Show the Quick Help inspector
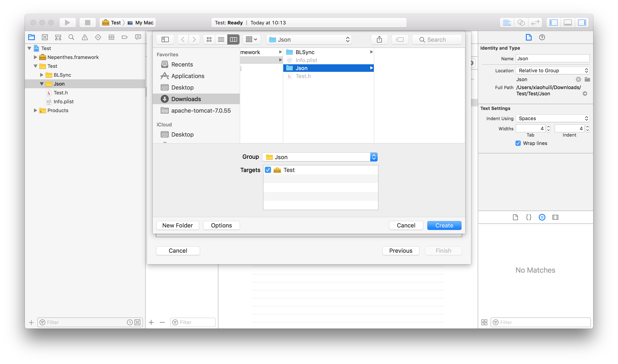 pos(542,37)
